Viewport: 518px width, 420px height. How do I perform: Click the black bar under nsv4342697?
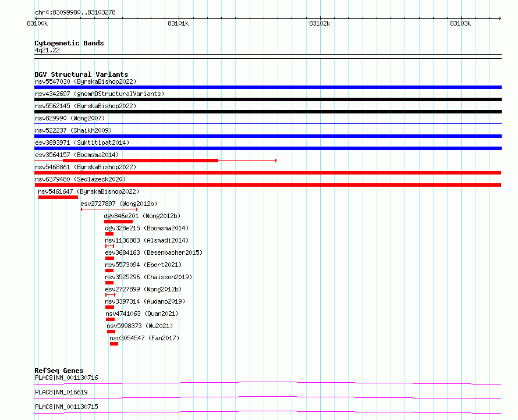pos(268,99)
